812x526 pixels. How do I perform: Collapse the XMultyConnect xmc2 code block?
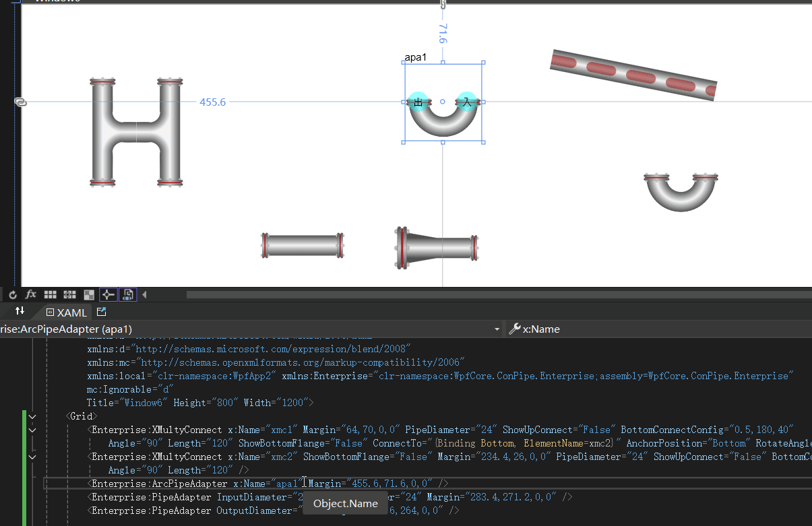32,457
